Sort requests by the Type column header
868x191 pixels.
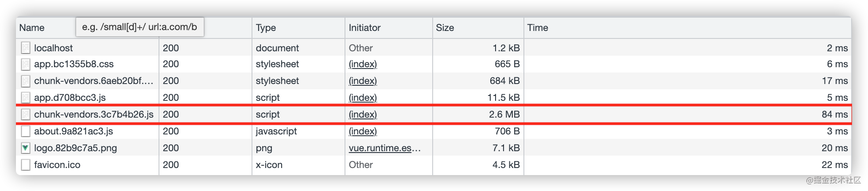tap(266, 28)
